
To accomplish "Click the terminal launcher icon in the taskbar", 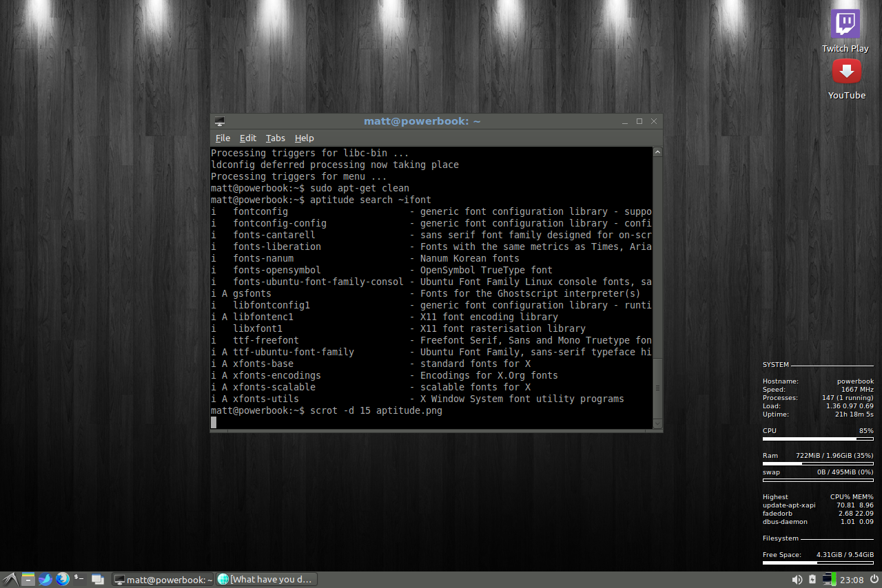I will 80,580.
